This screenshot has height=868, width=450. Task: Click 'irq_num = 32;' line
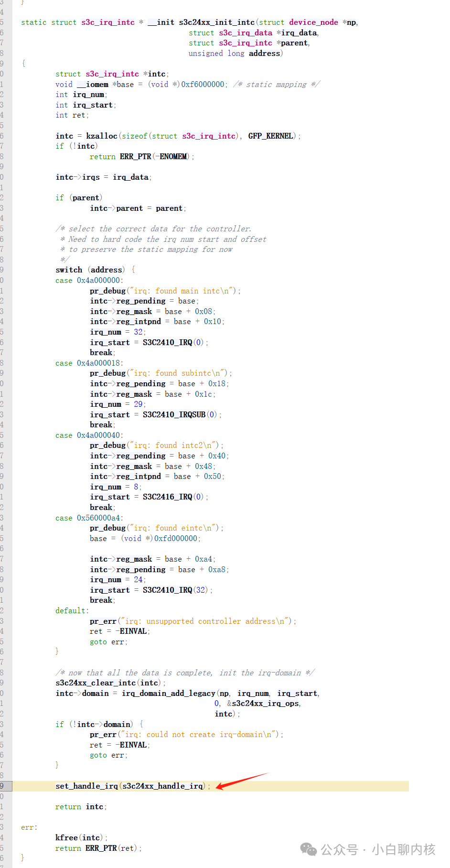tap(118, 332)
